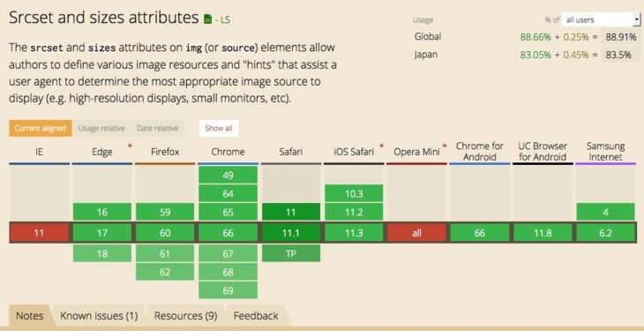The height and width of the screenshot is (331, 644).
Task: Click the red asterisk note next to Edge
Action: pos(131,146)
